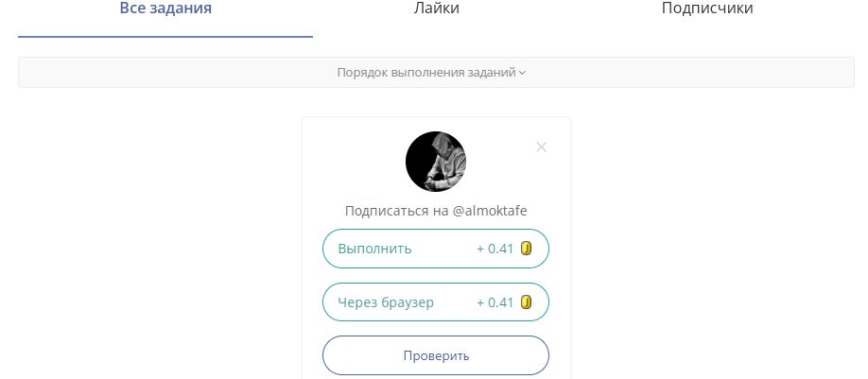Viewport: 868px width, 379px height.
Task: Select the Подписчики tab
Action: (706, 9)
